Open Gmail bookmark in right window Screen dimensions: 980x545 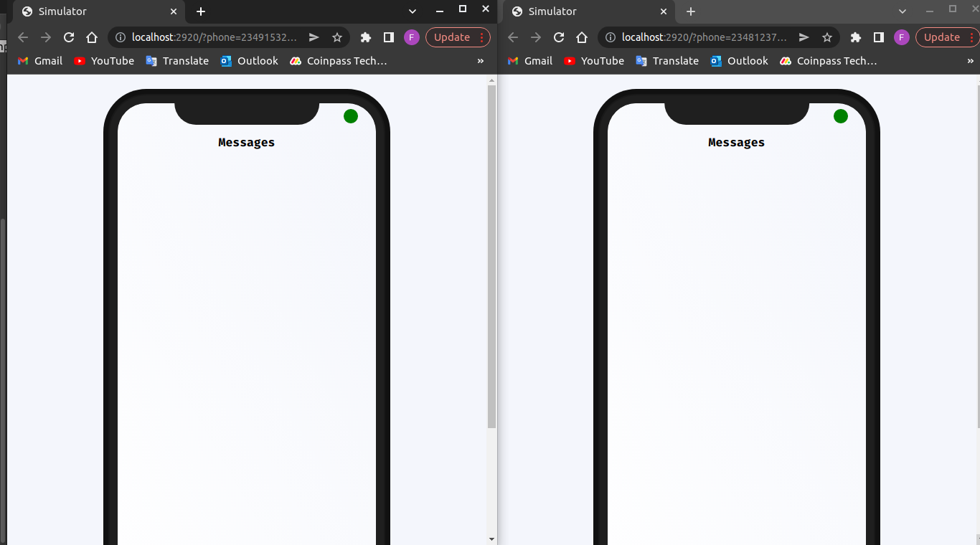530,61
